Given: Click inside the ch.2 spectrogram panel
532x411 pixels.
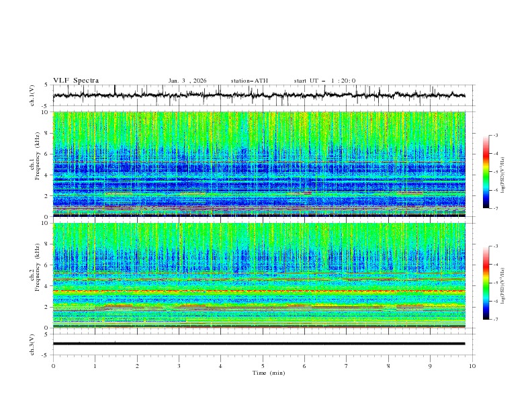Looking at the screenshot, I should (262, 275).
